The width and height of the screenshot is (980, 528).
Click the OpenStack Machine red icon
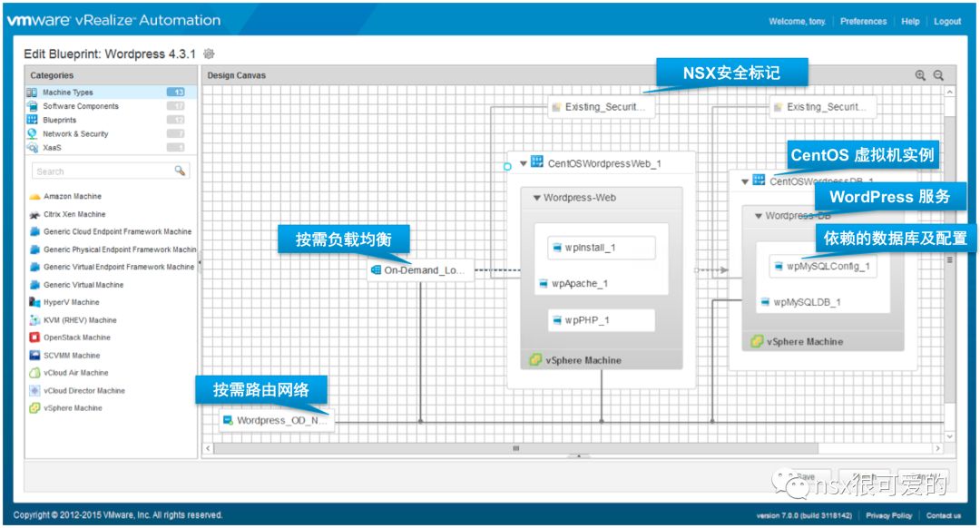[x=34, y=337]
